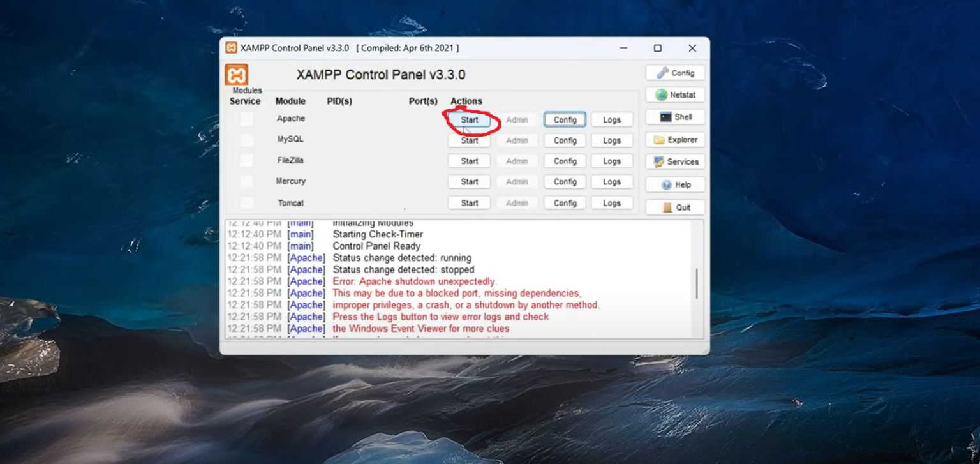Click the Apache error message in log
The height and width of the screenshot is (464, 980).
tap(414, 281)
